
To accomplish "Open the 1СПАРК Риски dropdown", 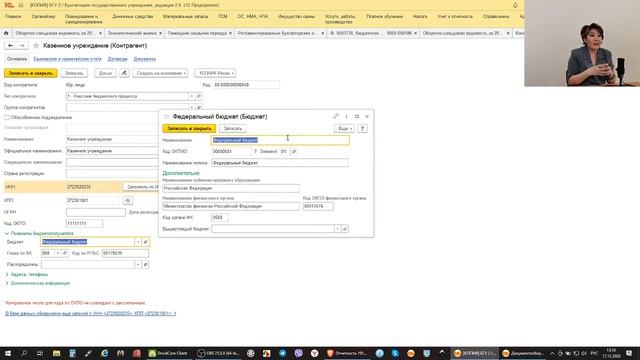I will 215,73.
